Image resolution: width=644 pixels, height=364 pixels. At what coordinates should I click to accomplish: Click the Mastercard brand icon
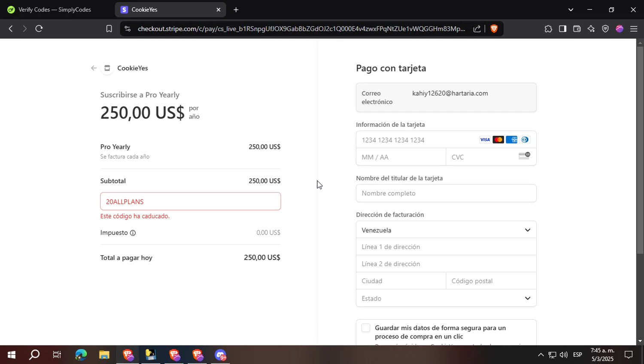(x=498, y=140)
